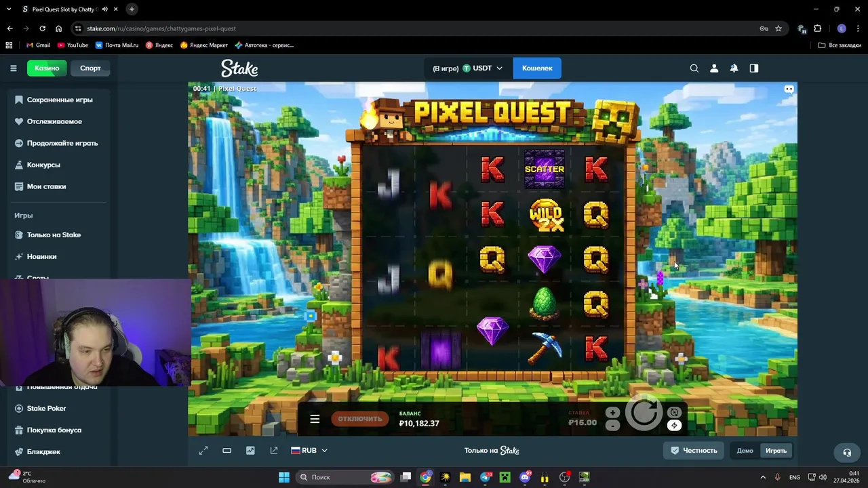Open the Кошелек wallet
The height and width of the screenshot is (488, 868).
537,68
